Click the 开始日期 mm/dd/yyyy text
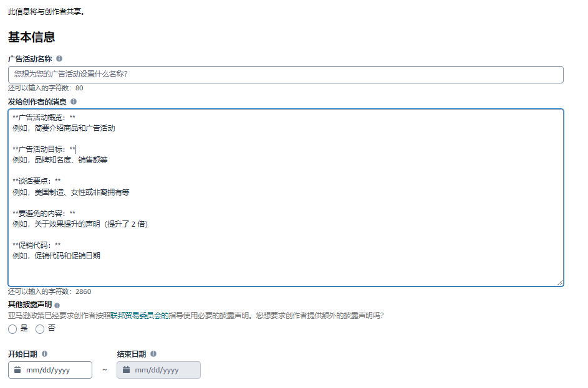 (48, 370)
